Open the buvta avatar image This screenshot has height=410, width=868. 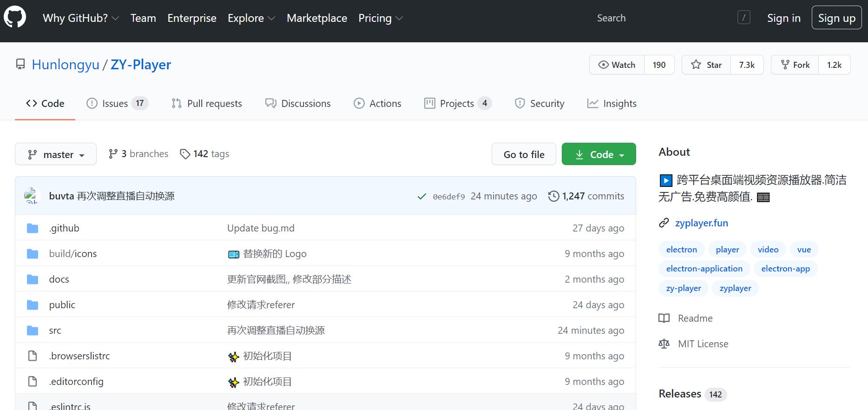[32, 196]
